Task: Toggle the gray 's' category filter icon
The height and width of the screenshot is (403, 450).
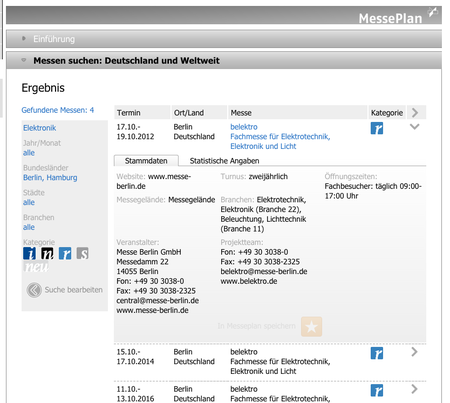Action: (83, 253)
